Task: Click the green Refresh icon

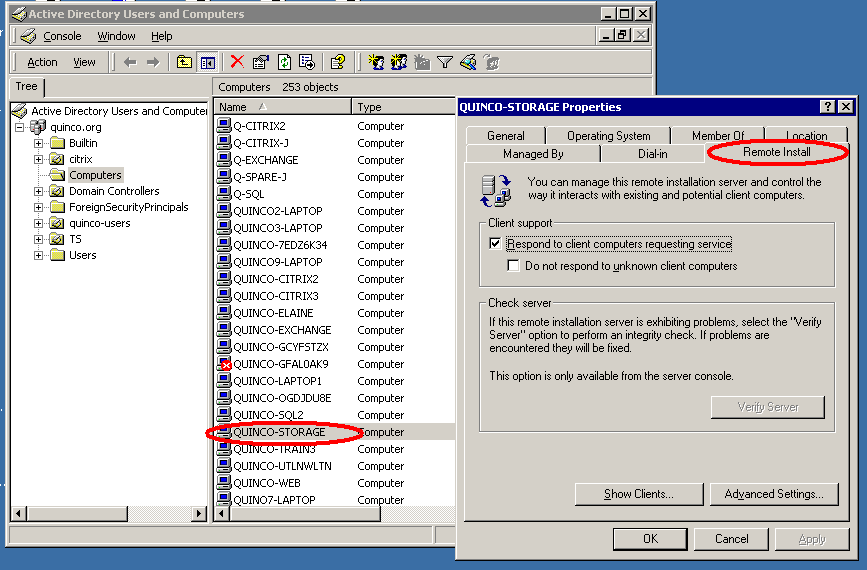Action: click(284, 62)
